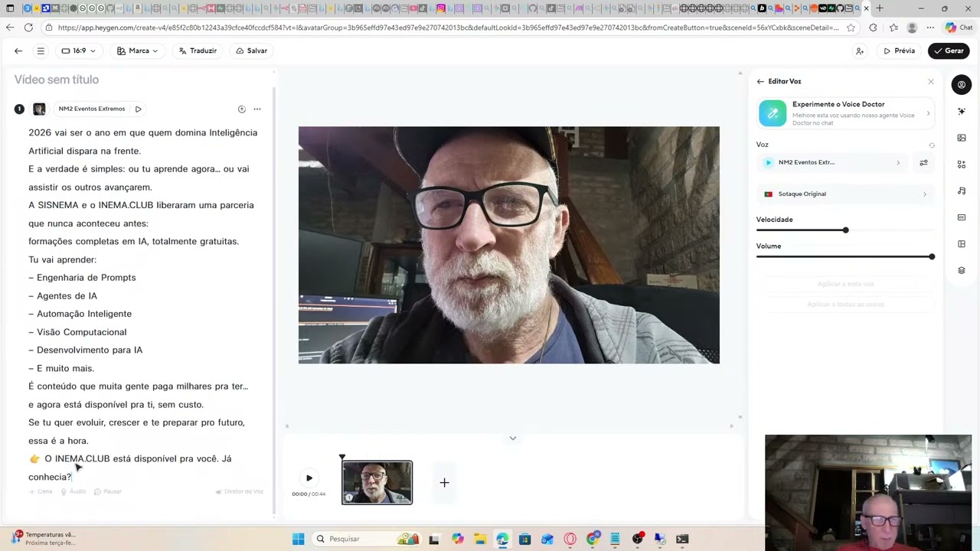This screenshot has height=551, width=980.
Task: Open voice settings sliders icon
Action: tap(923, 162)
